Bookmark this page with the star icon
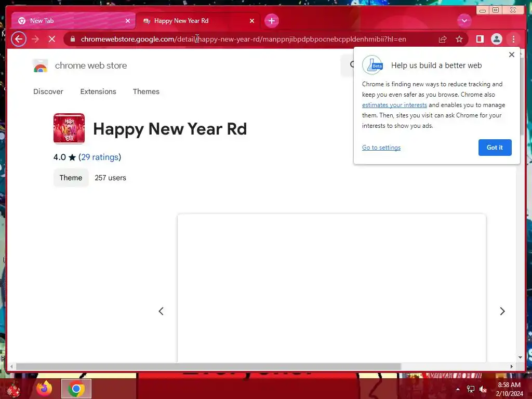 click(459, 39)
